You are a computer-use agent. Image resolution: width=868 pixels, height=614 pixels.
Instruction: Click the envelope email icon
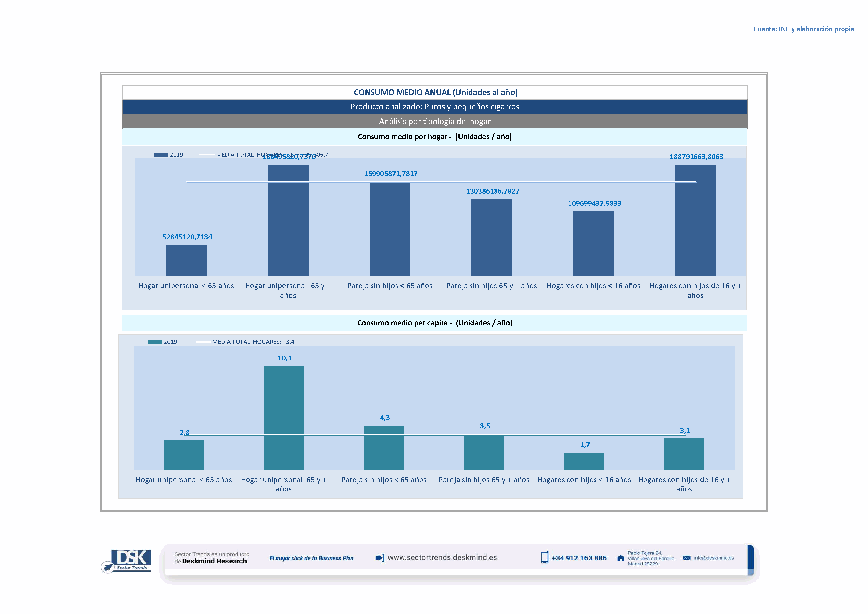(x=687, y=558)
